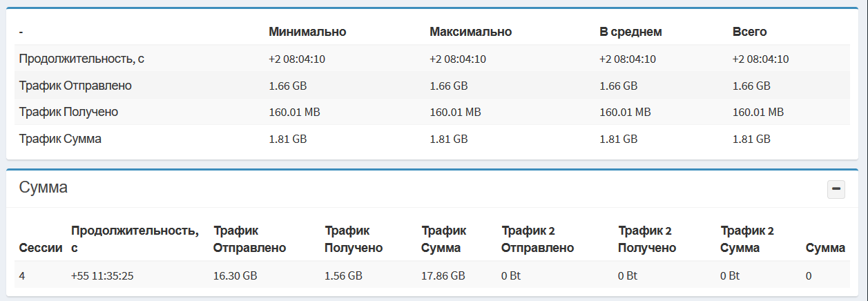This screenshot has height=301, width=868.
Task: Click the Трафик 2 Сумма column header
Action: [x=746, y=239]
